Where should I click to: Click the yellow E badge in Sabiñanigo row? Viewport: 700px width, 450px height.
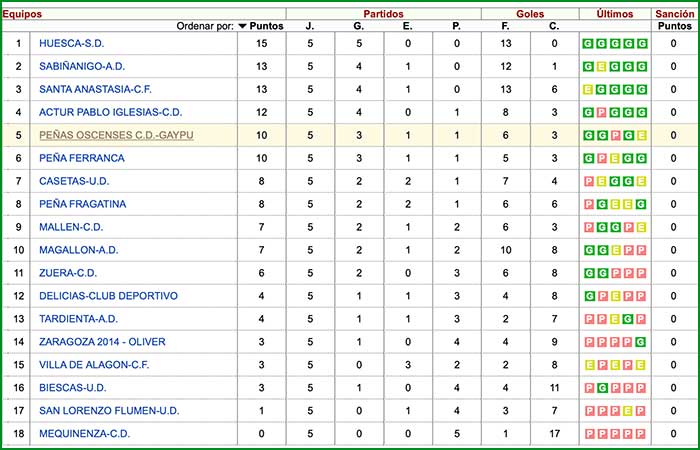602,67
